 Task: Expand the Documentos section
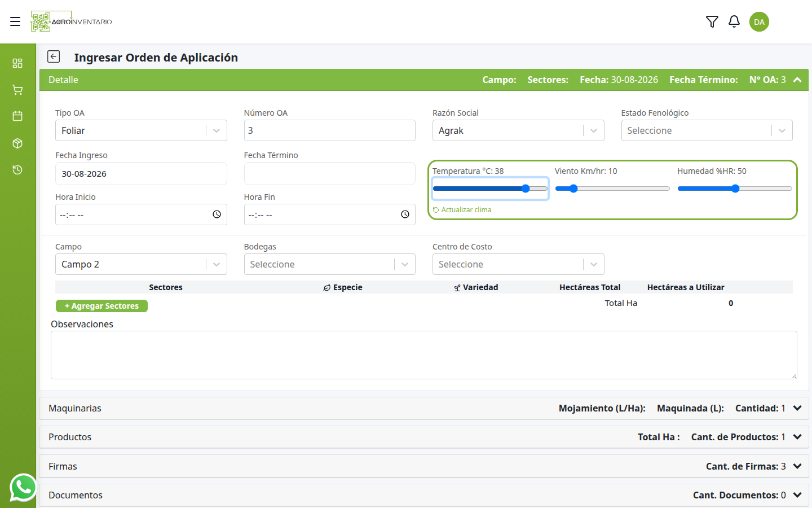[424, 495]
